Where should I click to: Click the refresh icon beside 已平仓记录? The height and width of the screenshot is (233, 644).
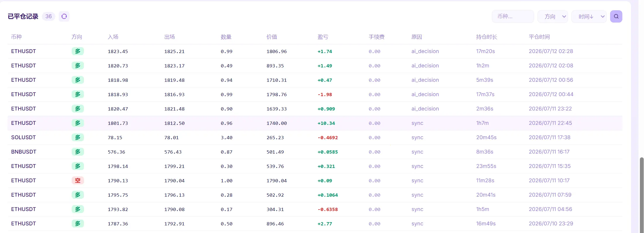click(64, 16)
